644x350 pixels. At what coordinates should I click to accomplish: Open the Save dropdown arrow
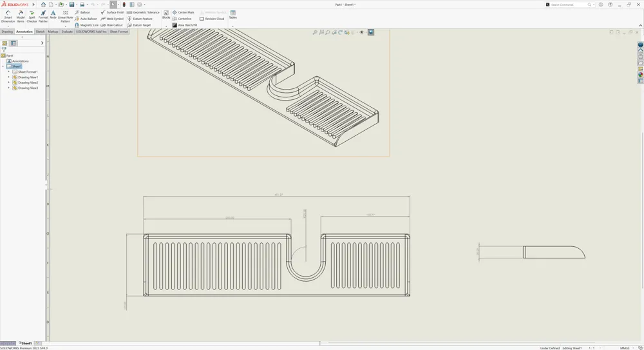coord(77,5)
